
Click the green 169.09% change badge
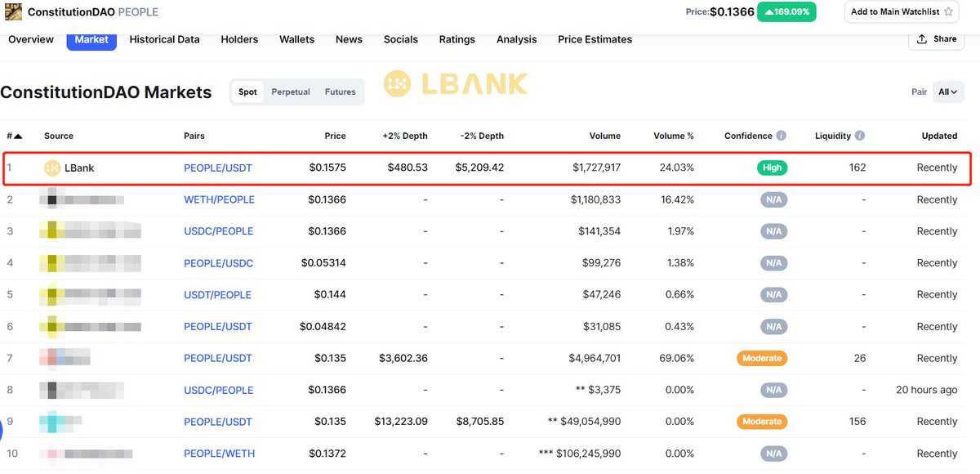[x=786, y=12]
